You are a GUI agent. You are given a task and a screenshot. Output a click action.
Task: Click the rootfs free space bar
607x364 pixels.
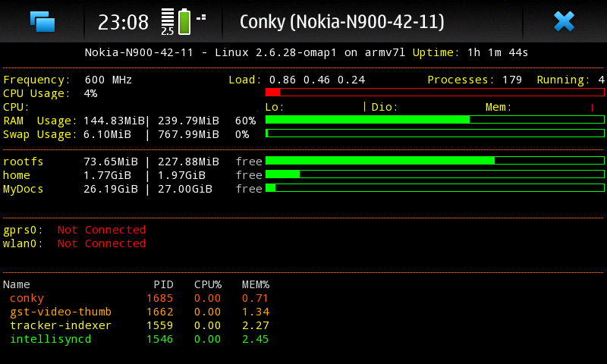tap(435, 161)
